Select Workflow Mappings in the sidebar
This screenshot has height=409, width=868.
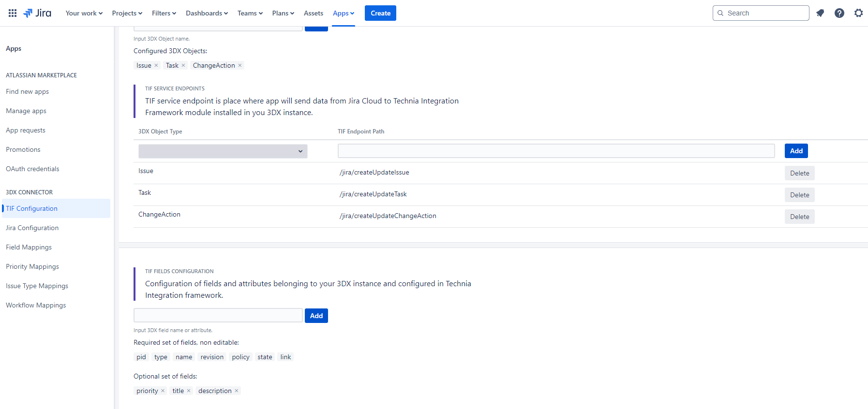coord(36,305)
